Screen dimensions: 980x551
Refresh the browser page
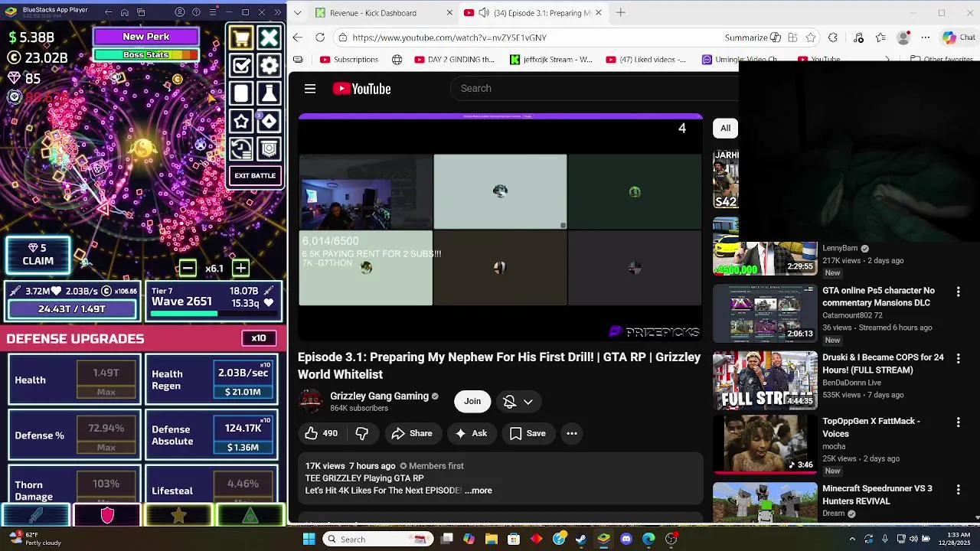click(320, 37)
